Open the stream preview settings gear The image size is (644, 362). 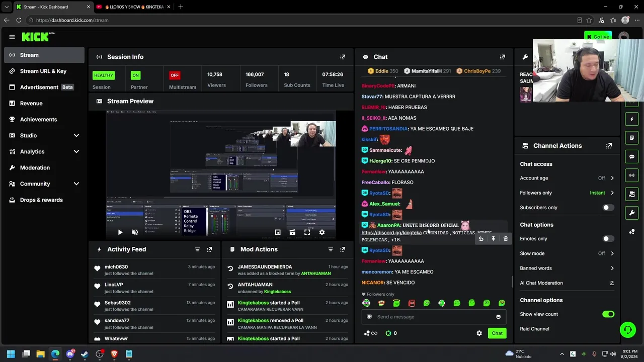pyautogui.click(x=322, y=232)
